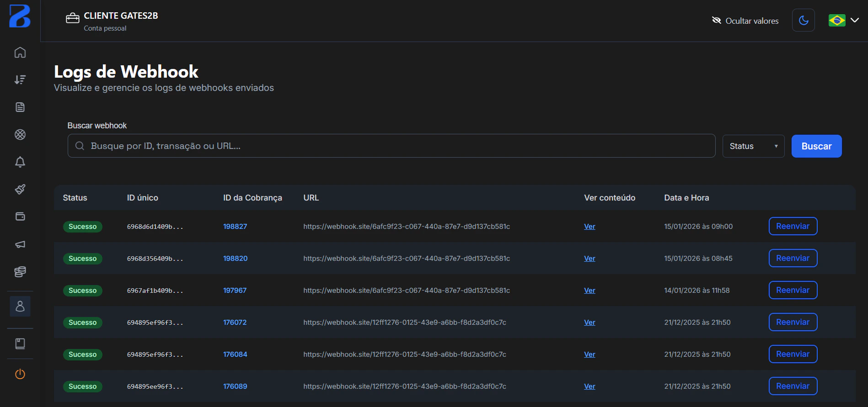This screenshot has width=868, height=407.
Task: Open Ver content for charge 176084
Action: coord(589,354)
